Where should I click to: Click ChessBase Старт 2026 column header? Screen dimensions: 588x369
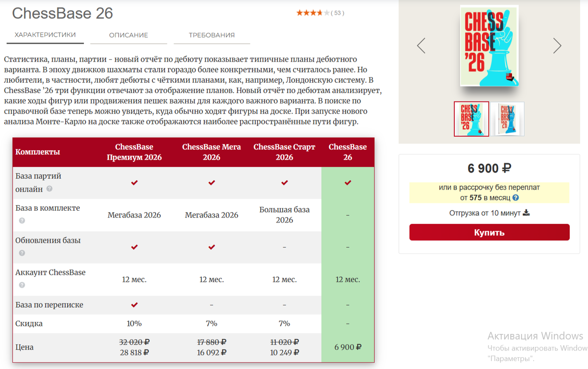click(284, 152)
